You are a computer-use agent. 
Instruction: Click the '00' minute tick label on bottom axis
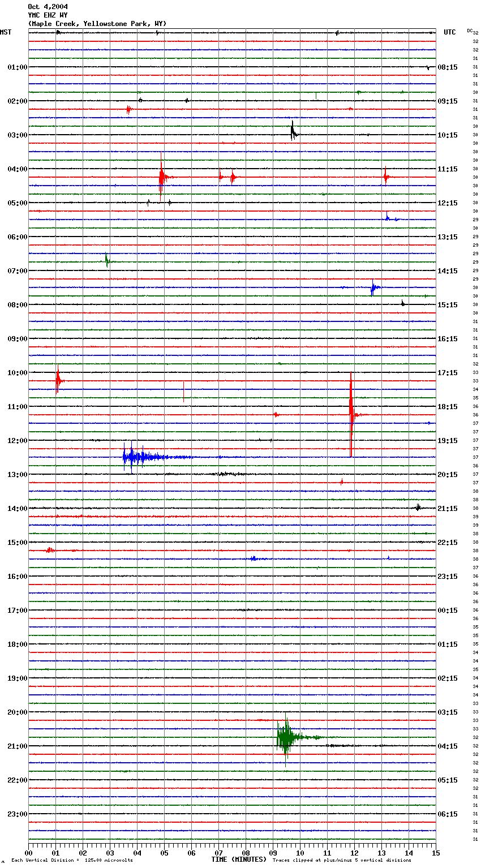pyautogui.click(x=28, y=853)
